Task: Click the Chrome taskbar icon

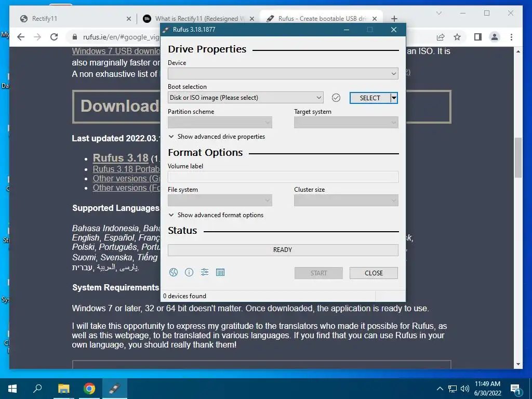Action: pyautogui.click(x=89, y=389)
